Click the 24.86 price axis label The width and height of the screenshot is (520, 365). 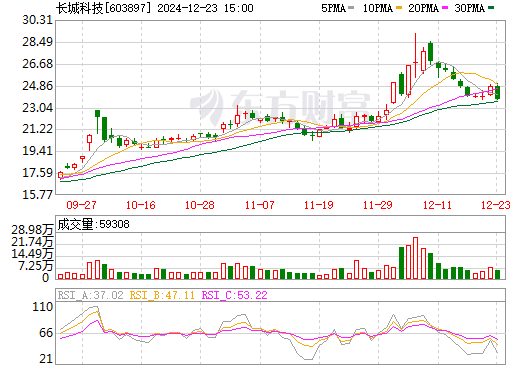tap(38, 86)
